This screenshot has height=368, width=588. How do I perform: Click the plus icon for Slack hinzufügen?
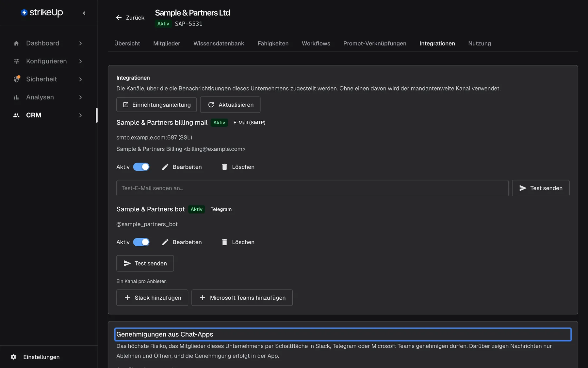127,298
